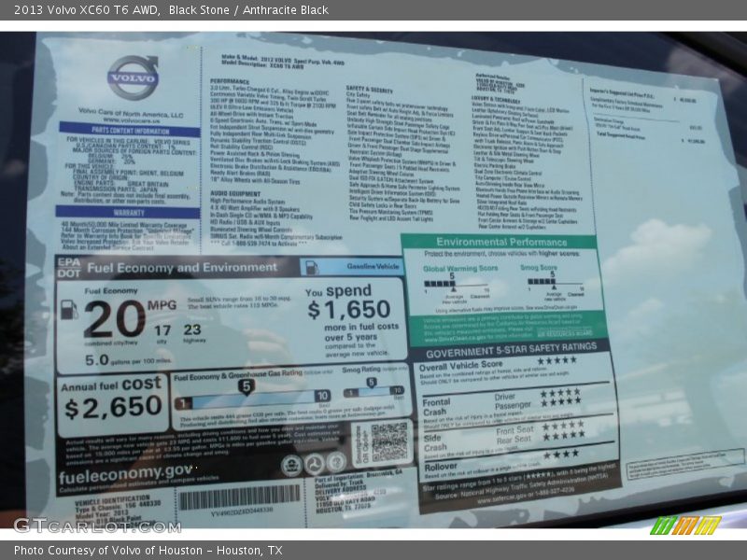Click the QR code on the fuel label

pos(389,441)
